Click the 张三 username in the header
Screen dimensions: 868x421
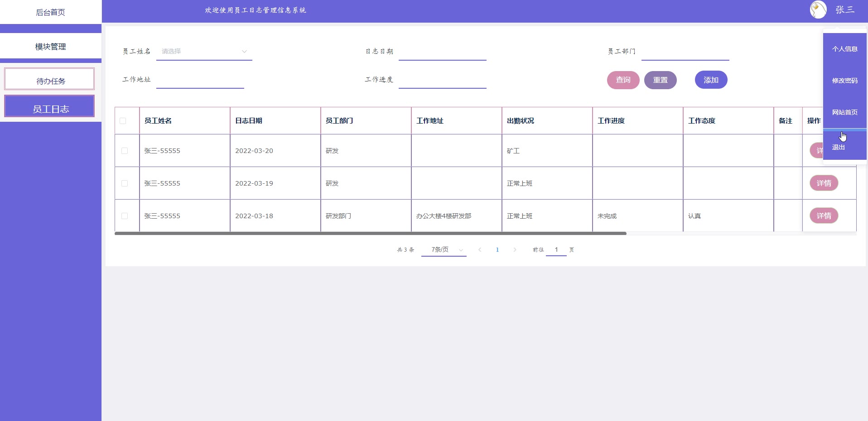(x=845, y=10)
